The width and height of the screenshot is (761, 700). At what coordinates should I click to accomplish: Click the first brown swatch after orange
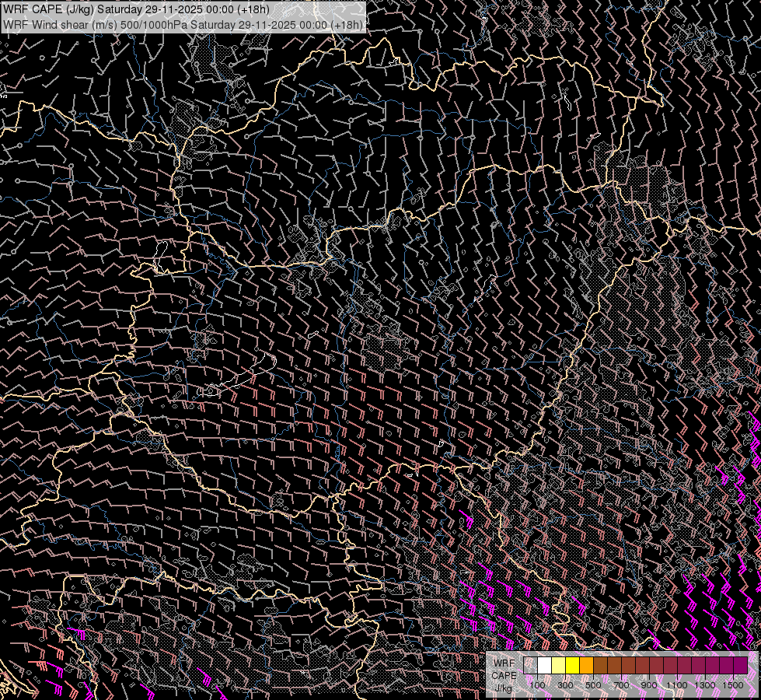[x=600, y=666]
